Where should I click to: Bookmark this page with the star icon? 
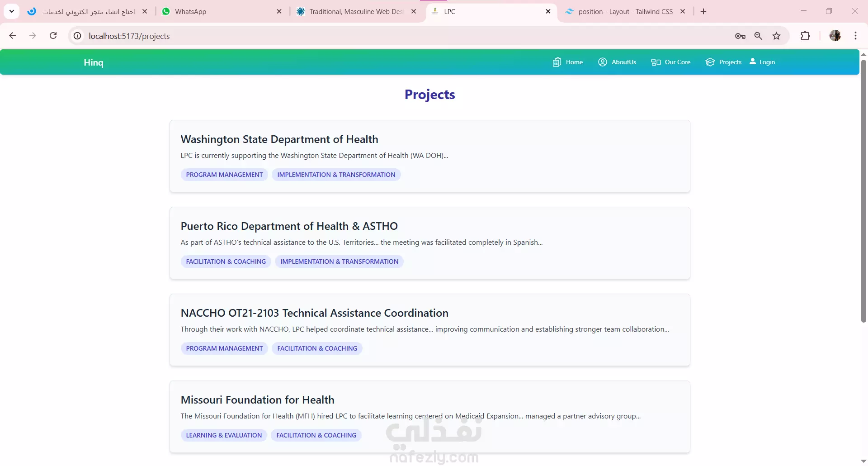[x=777, y=36]
